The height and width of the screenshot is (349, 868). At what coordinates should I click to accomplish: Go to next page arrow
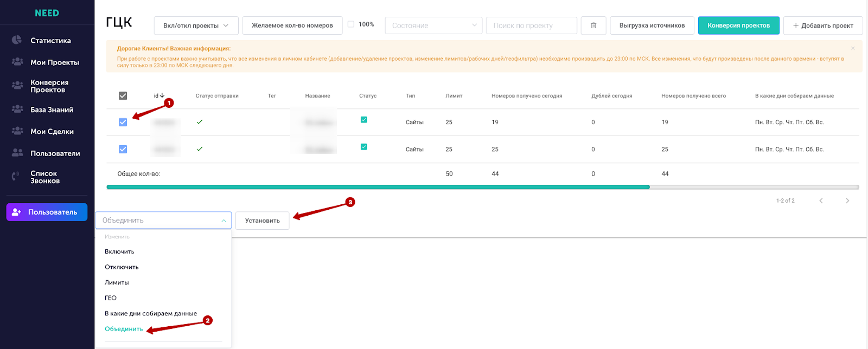pos(847,201)
